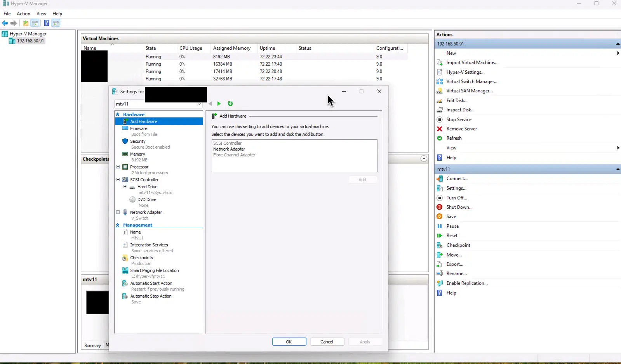This screenshot has height=364, width=621.
Task: Click OK in the Settings dialog
Action: [x=289, y=342]
